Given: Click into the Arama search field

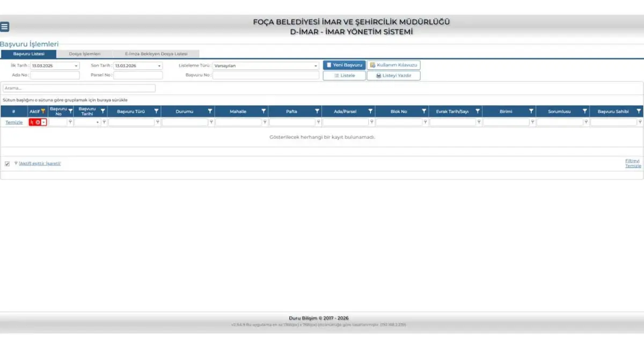Looking at the screenshot, I should (x=79, y=88).
